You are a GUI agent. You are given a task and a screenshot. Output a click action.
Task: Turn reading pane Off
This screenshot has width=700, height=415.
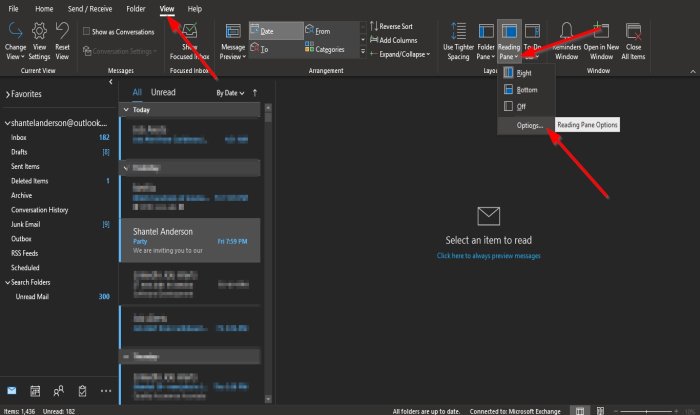tap(526, 106)
